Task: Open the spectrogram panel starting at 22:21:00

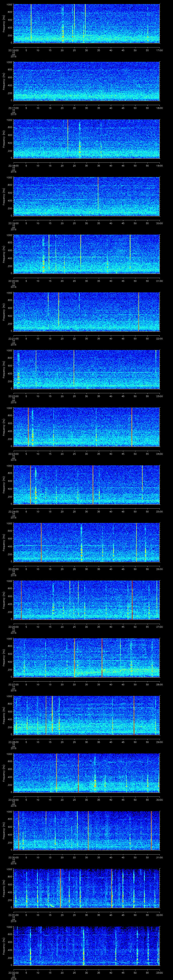Action: 87,312
